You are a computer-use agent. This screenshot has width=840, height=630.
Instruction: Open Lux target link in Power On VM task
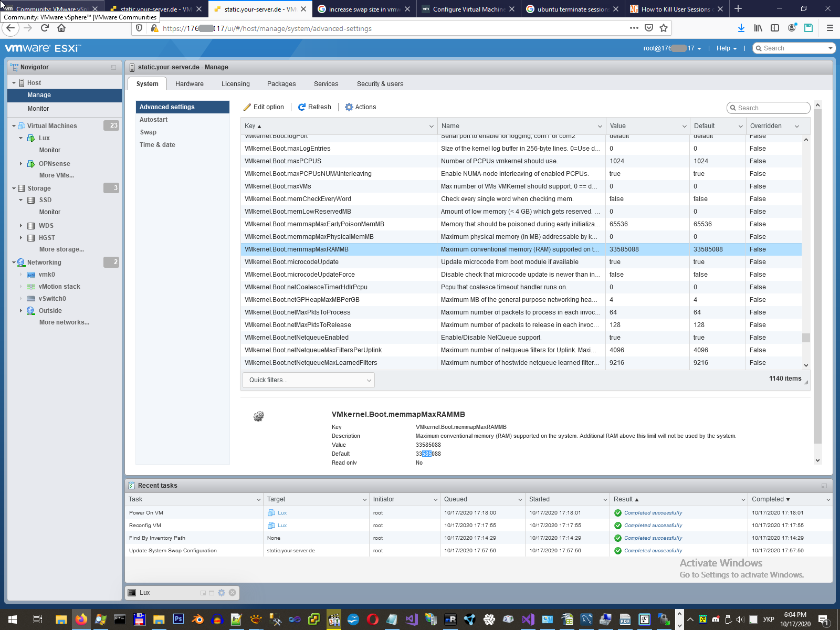282,513
